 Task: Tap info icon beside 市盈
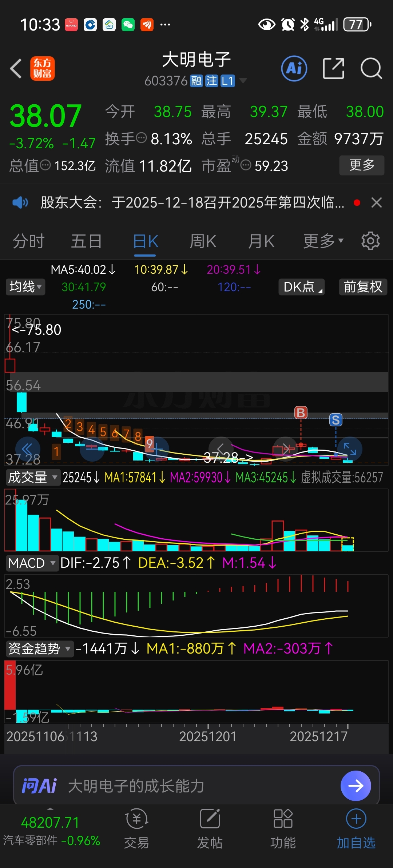pos(246,165)
